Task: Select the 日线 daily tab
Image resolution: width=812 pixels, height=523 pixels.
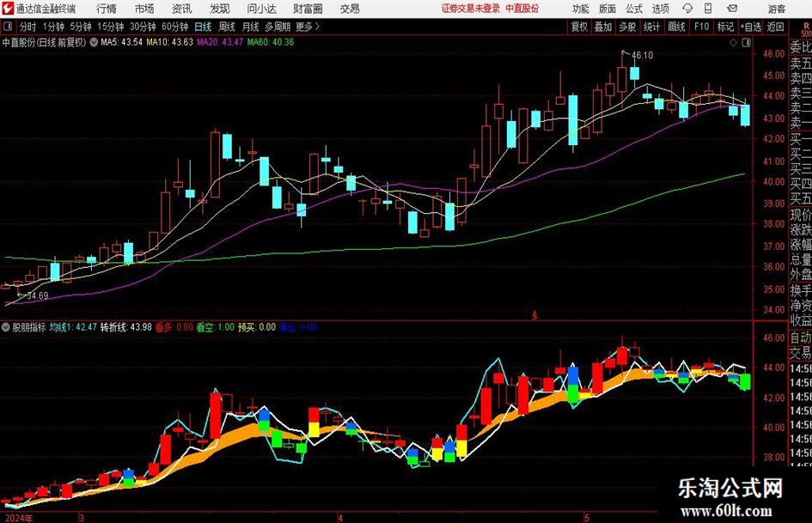Action: click(203, 27)
